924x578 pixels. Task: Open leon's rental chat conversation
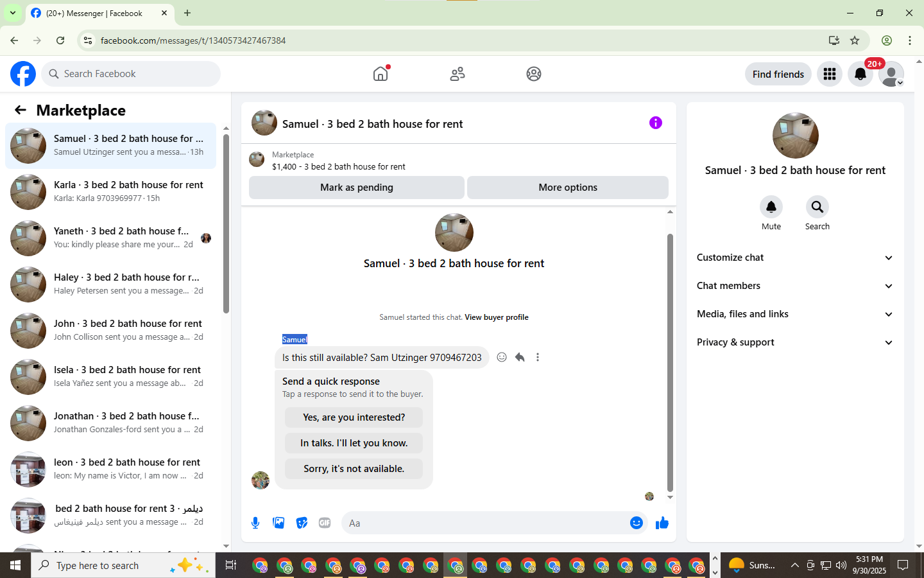click(x=110, y=469)
